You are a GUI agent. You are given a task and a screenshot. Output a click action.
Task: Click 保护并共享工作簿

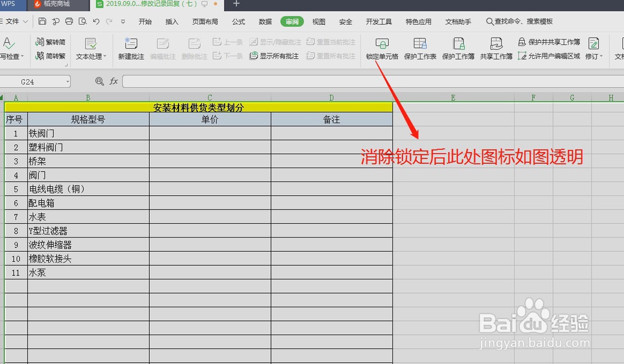(x=548, y=42)
